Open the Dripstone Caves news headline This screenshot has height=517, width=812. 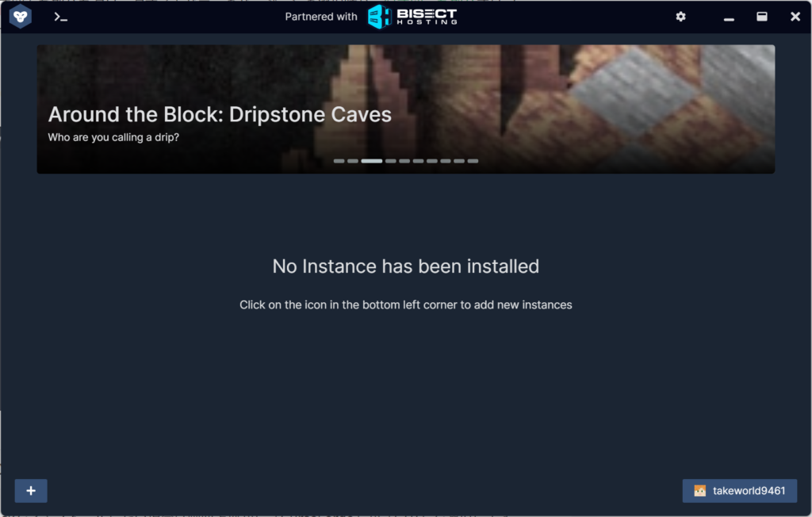pos(220,114)
